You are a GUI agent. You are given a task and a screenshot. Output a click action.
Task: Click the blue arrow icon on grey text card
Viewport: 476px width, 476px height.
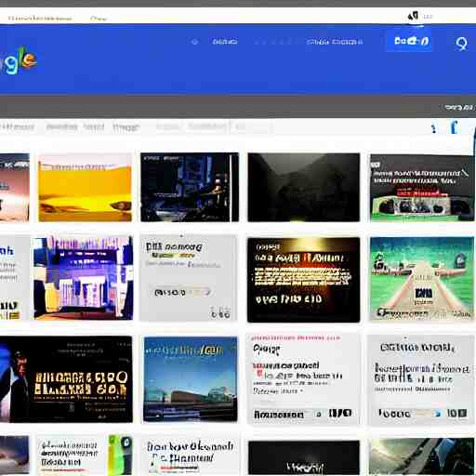coord(438,413)
